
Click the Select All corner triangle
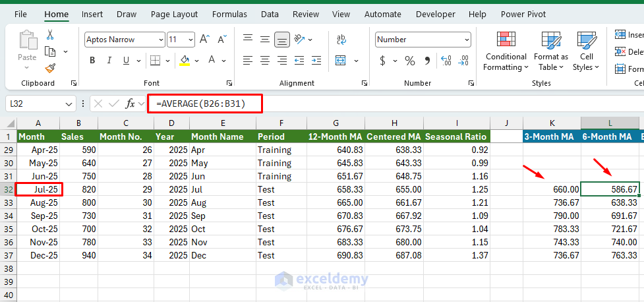tap(9, 123)
